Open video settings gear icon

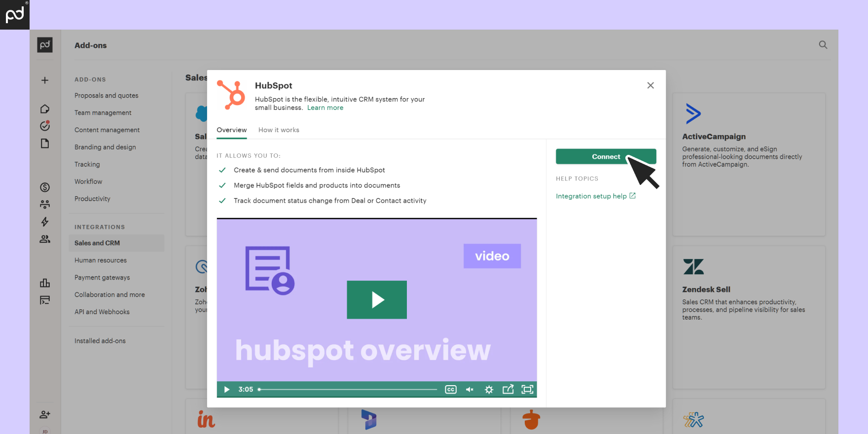(489, 390)
